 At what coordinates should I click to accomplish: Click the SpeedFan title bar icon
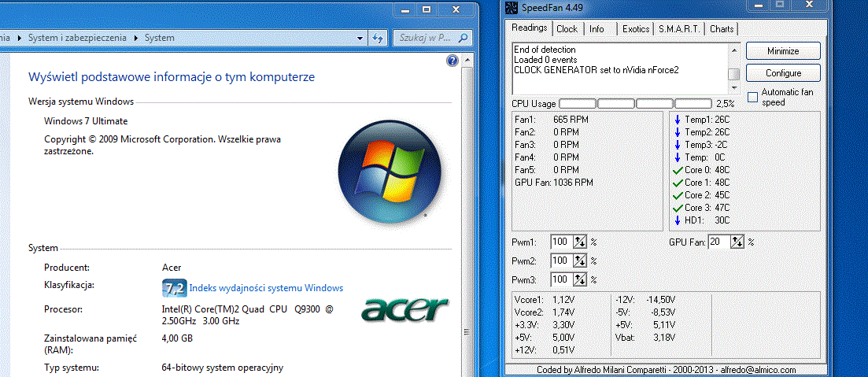point(511,9)
